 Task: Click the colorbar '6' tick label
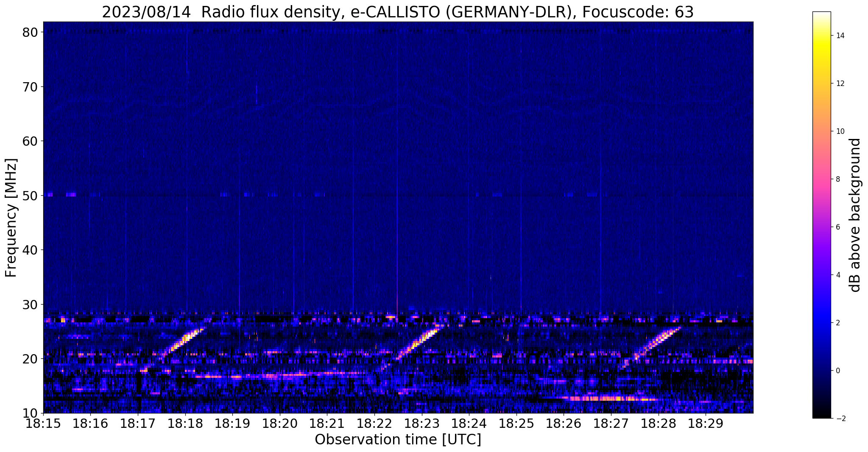837,227
